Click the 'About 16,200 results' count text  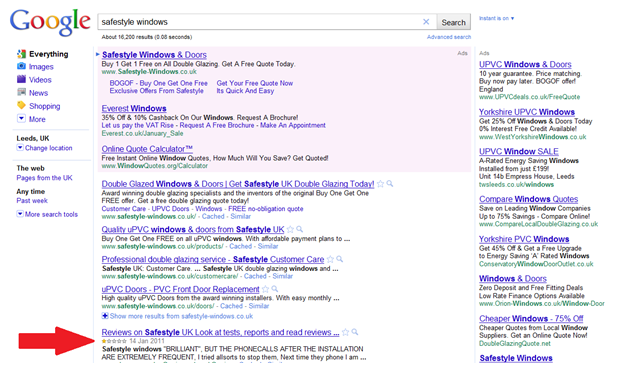[146, 37]
